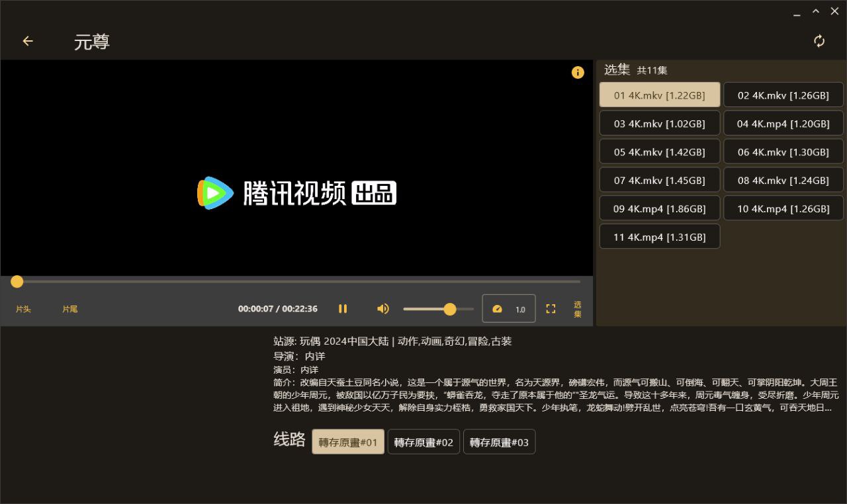Play episode 02 4K.mkv [1.26GB]

[783, 95]
